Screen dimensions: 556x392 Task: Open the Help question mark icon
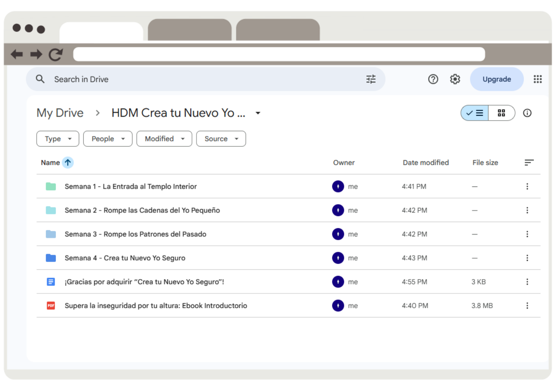point(433,79)
